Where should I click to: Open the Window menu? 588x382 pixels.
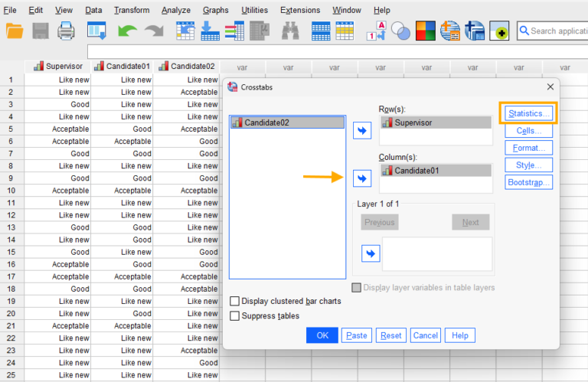click(x=347, y=10)
